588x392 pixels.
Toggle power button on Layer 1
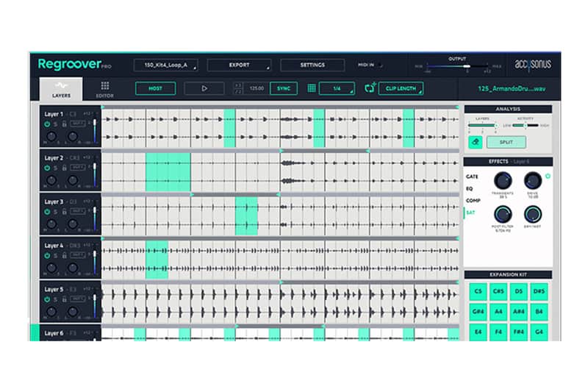coord(47,124)
